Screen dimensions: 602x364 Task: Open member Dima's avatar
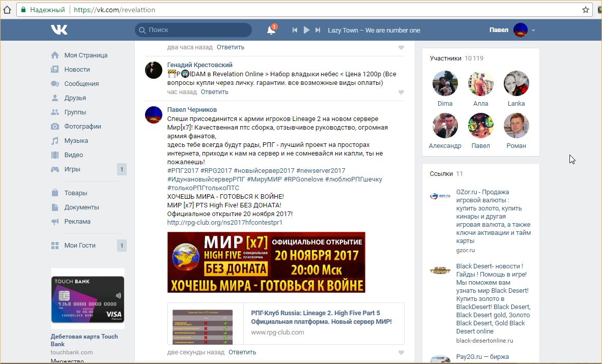(445, 83)
